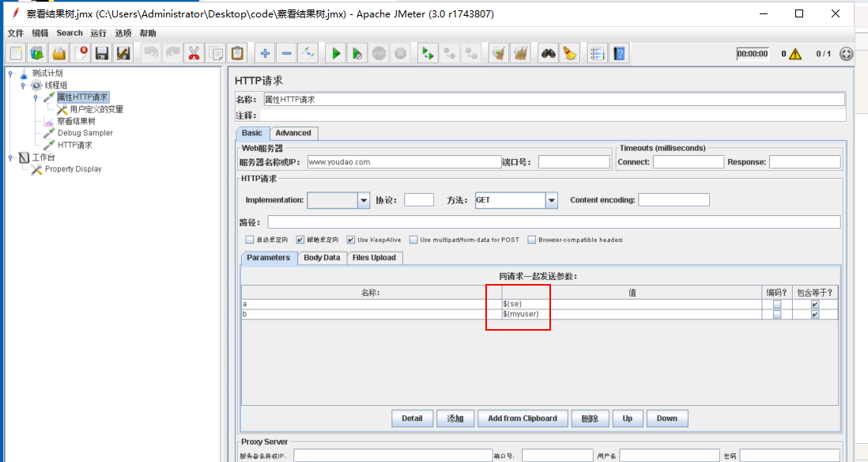Click the Close test plan icon
The image size is (868, 462).
[x=81, y=53]
